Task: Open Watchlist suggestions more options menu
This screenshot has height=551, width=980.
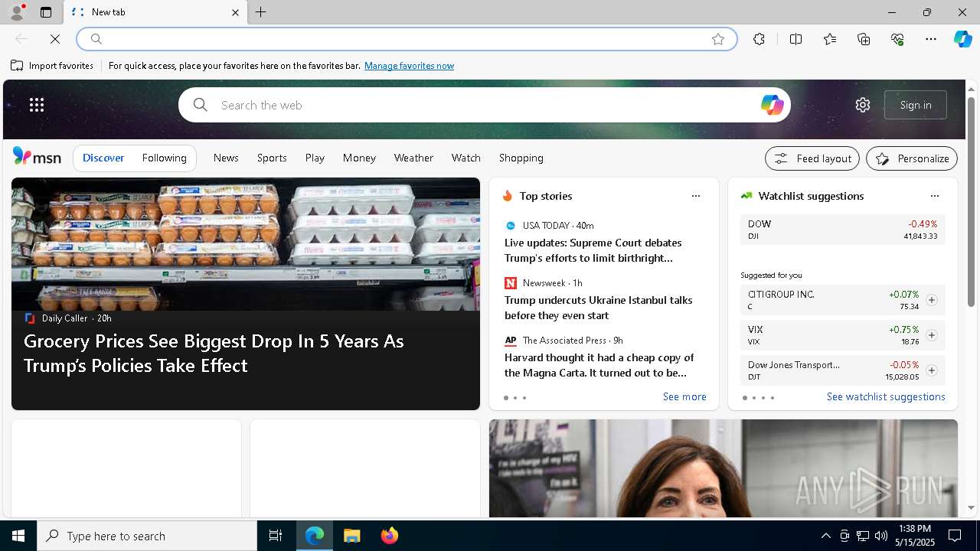Action: pyautogui.click(x=934, y=196)
